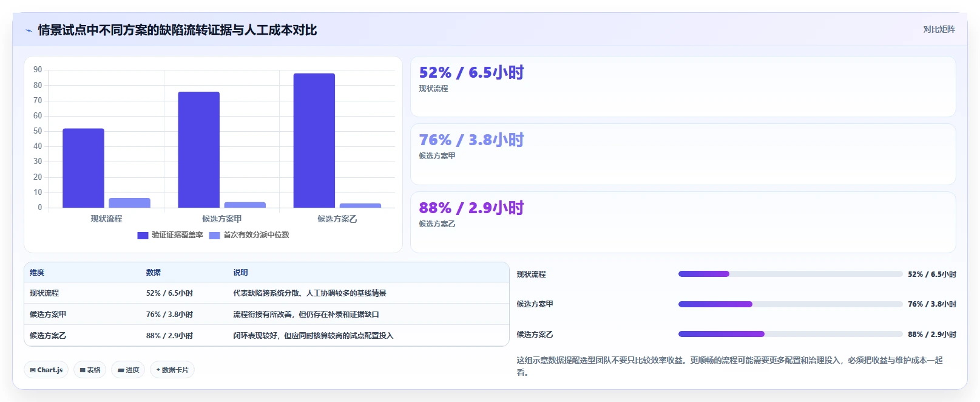980x402 pixels.
Task: Click the 候选方案甲 progress bar
Action: (790, 304)
